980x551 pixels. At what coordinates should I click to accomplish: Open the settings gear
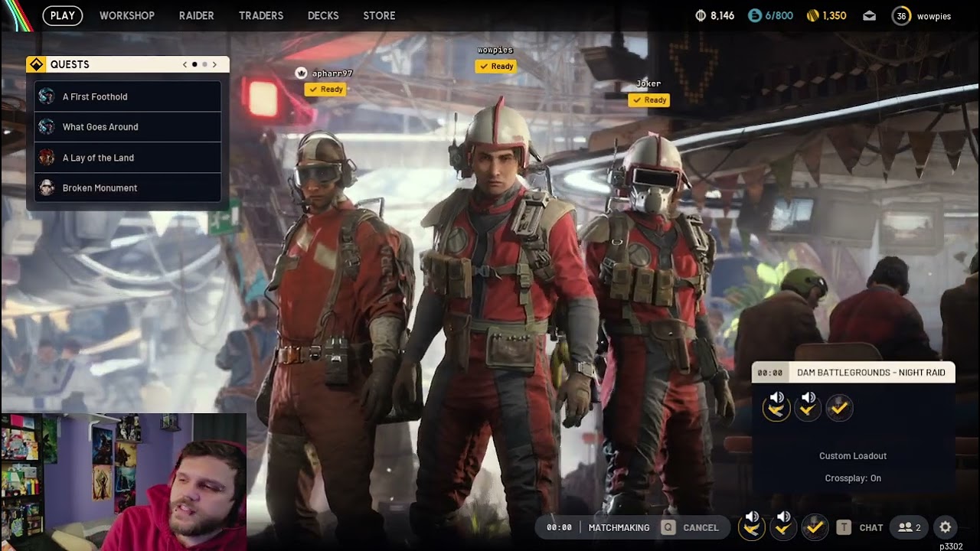pos(946,527)
